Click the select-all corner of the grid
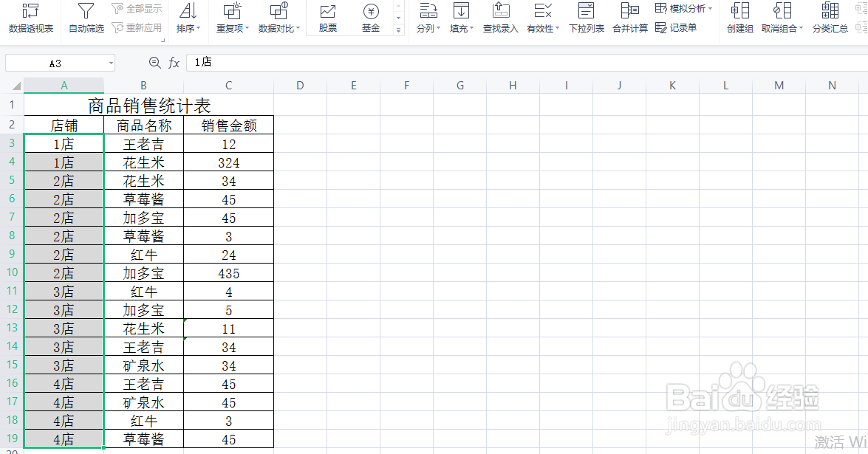 [16, 86]
